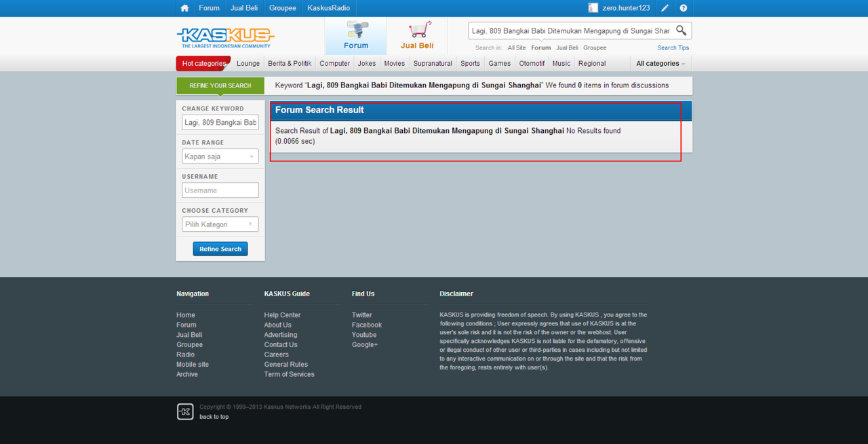Open Forum in the top bar
This screenshot has height=444, width=868.
pyautogui.click(x=209, y=8)
